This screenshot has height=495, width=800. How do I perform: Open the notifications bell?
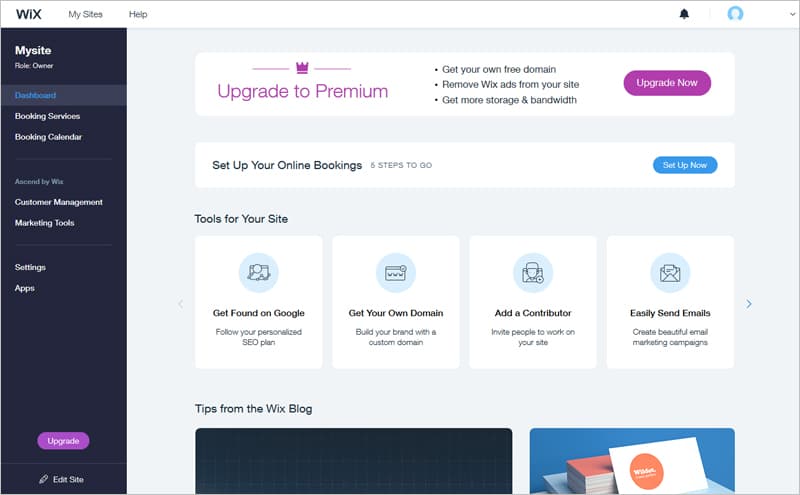pos(684,14)
